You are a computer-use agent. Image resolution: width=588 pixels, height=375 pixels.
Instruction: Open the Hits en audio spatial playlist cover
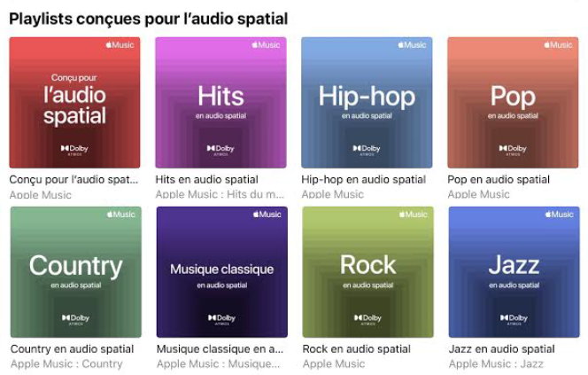[x=220, y=103]
